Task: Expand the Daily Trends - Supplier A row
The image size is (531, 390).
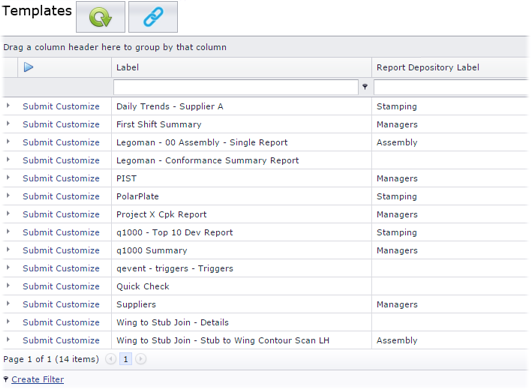Action: click(x=8, y=106)
